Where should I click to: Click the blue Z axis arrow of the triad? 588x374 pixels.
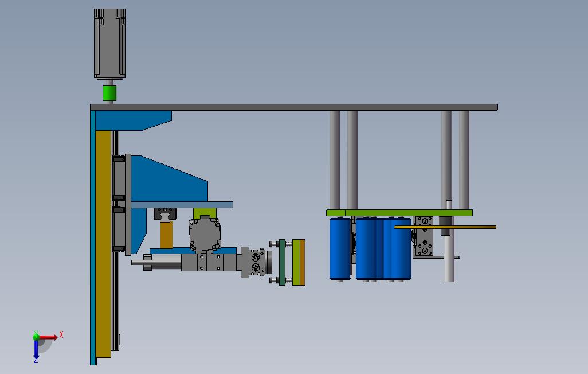pos(36,349)
